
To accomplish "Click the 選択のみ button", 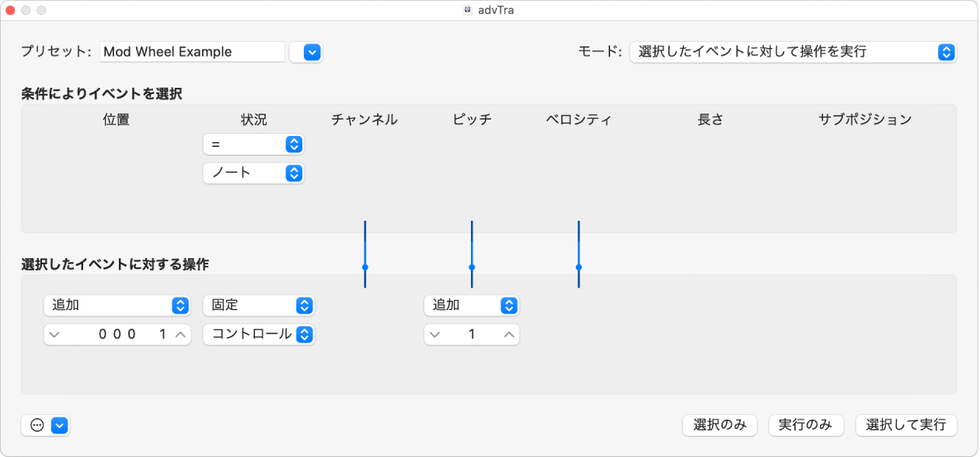I will coord(719,425).
